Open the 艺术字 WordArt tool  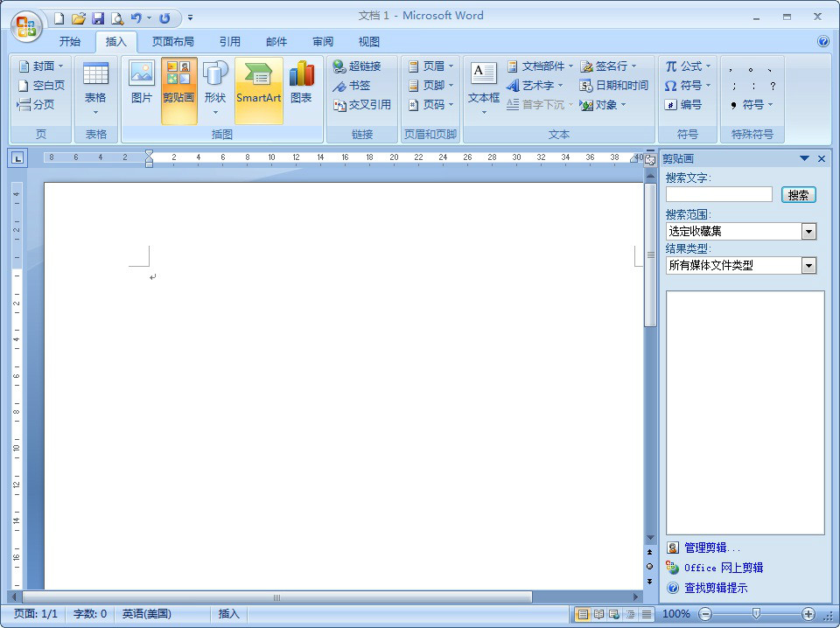(x=534, y=85)
